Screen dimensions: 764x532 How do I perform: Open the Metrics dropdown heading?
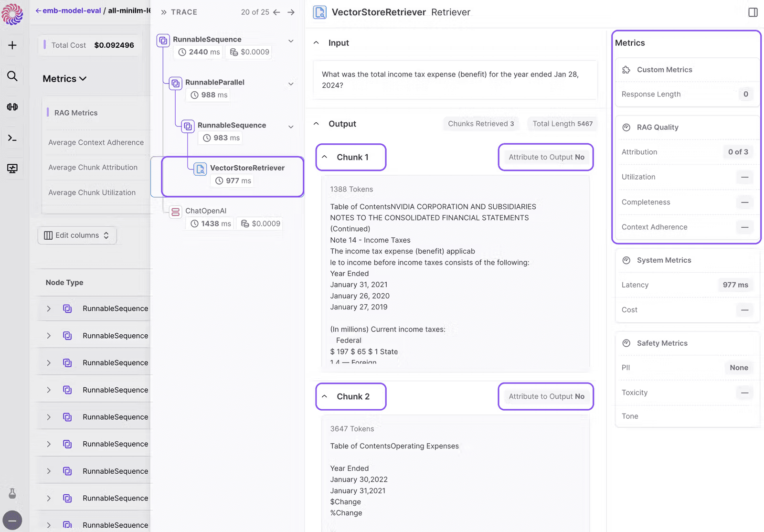pyautogui.click(x=64, y=79)
